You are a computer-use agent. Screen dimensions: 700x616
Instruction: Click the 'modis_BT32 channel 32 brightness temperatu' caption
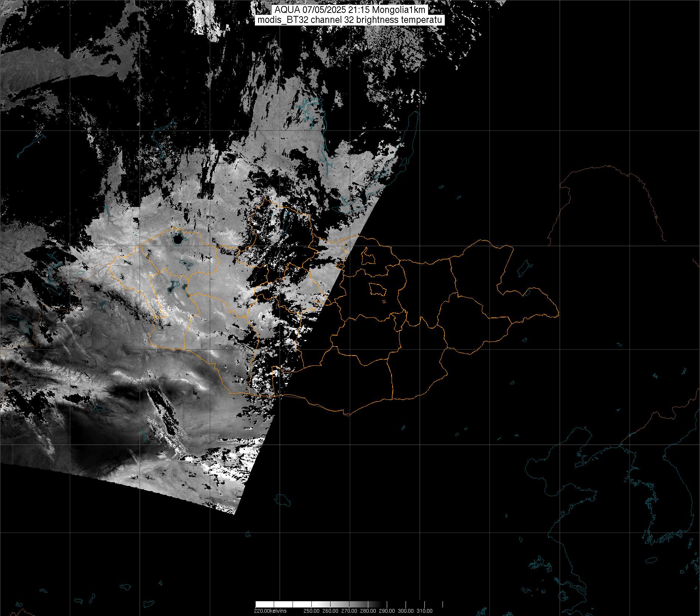coord(350,20)
